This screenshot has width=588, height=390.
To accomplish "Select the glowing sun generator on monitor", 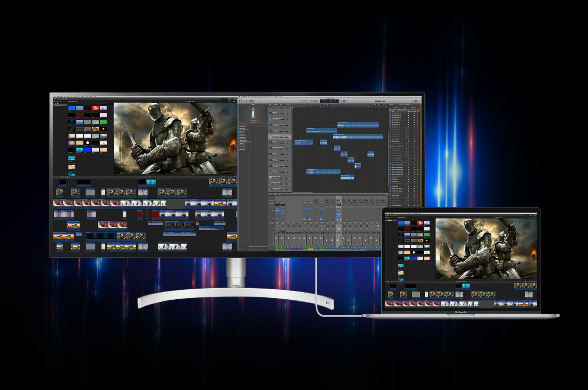I will coord(103,129).
